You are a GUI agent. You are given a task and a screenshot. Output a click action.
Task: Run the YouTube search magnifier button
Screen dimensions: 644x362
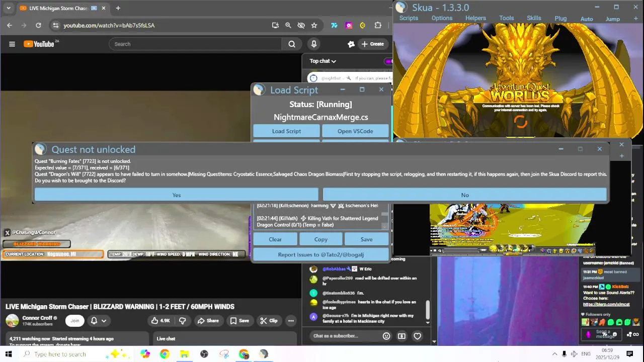click(x=292, y=44)
